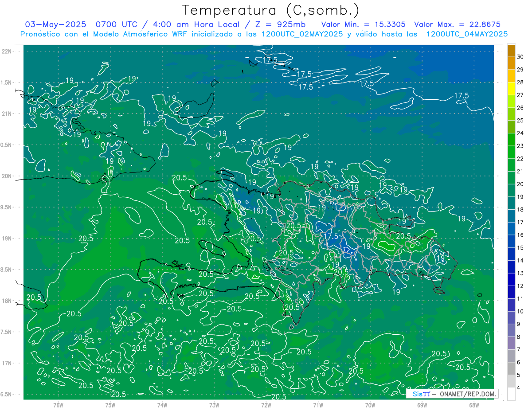The height and width of the screenshot is (411, 532).
Task: Click the legend value "18"
Action: click(520, 210)
